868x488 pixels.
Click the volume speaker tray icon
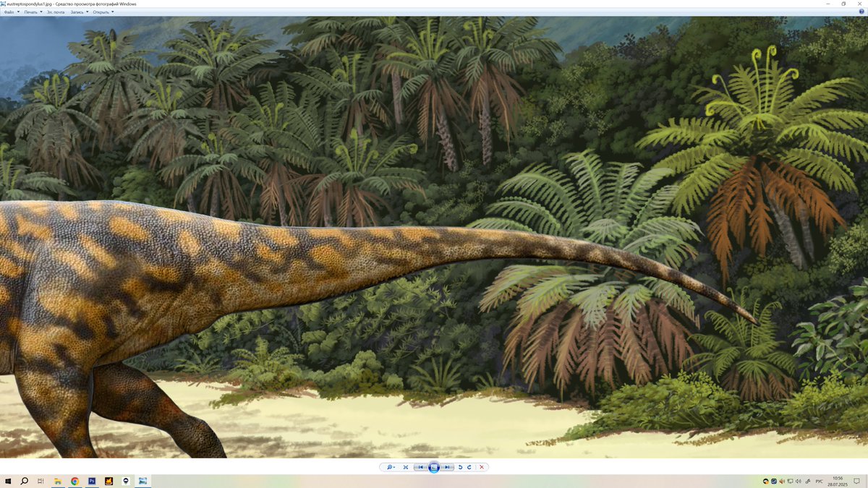tap(799, 481)
